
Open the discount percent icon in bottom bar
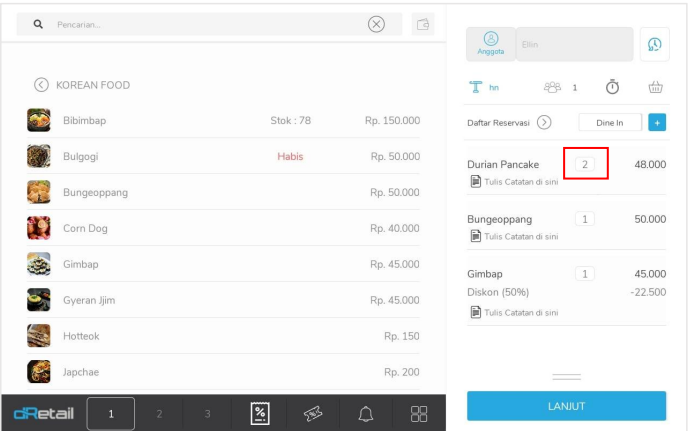(259, 413)
